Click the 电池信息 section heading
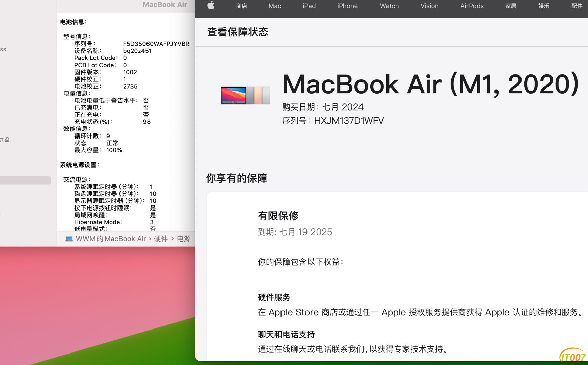The image size is (588, 365). [74, 22]
